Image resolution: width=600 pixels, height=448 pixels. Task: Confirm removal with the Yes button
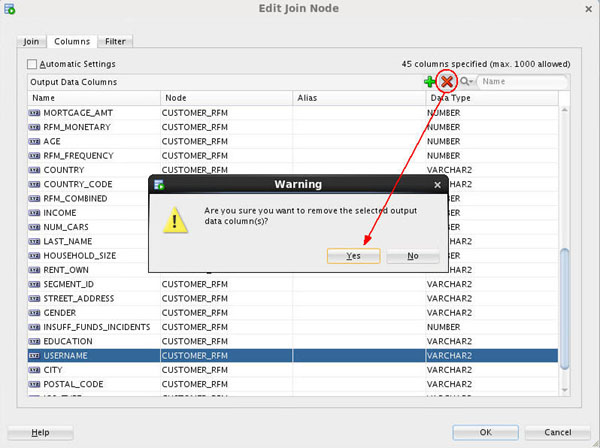[353, 256]
